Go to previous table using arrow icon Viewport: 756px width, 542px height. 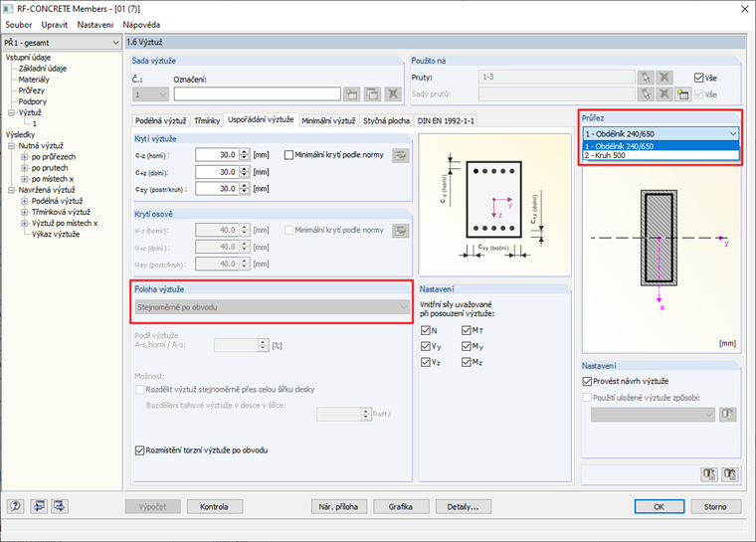tap(39, 506)
